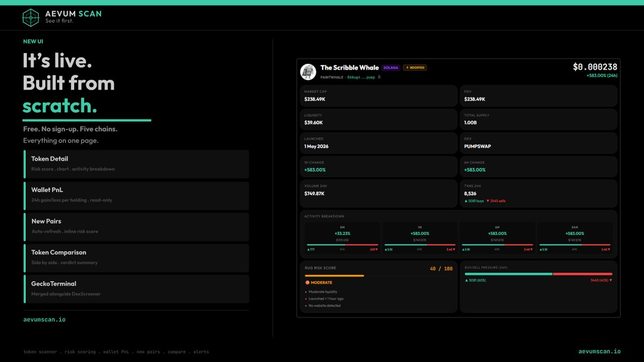644x362 pixels.
Task: Click the Aevum Scan hexagon logo
Action: (31, 17)
